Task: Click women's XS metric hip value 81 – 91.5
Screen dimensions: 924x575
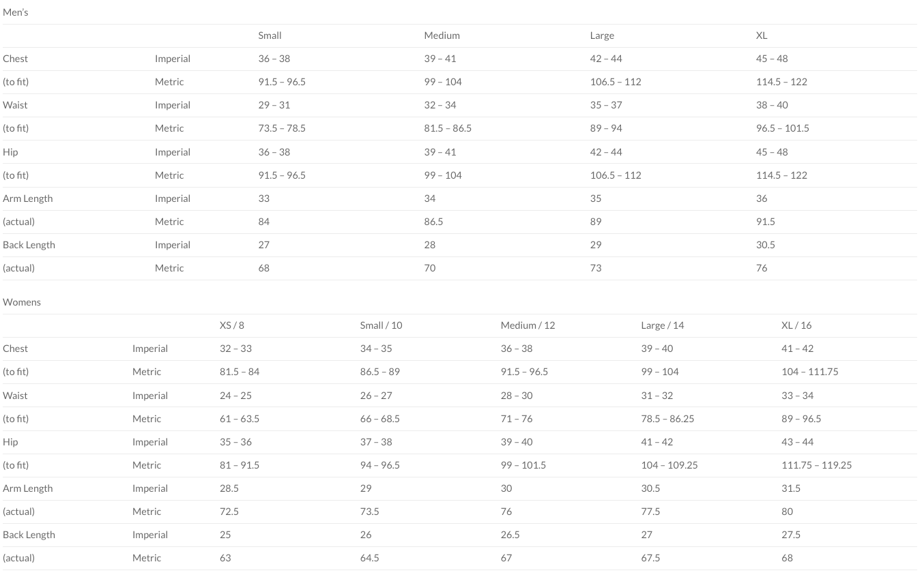Action: 239,465
